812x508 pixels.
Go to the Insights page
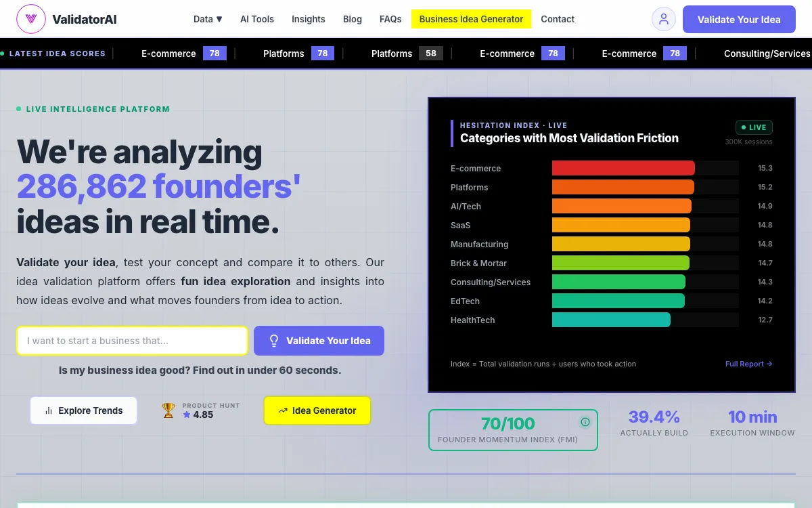click(309, 19)
